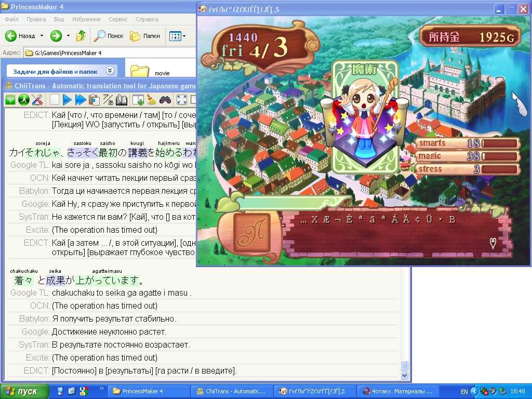The height and width of the screenshot is (399, 532).
Task: Click the clipboard paste icon in ChiiTrans
Action: [x=94, y=100]
